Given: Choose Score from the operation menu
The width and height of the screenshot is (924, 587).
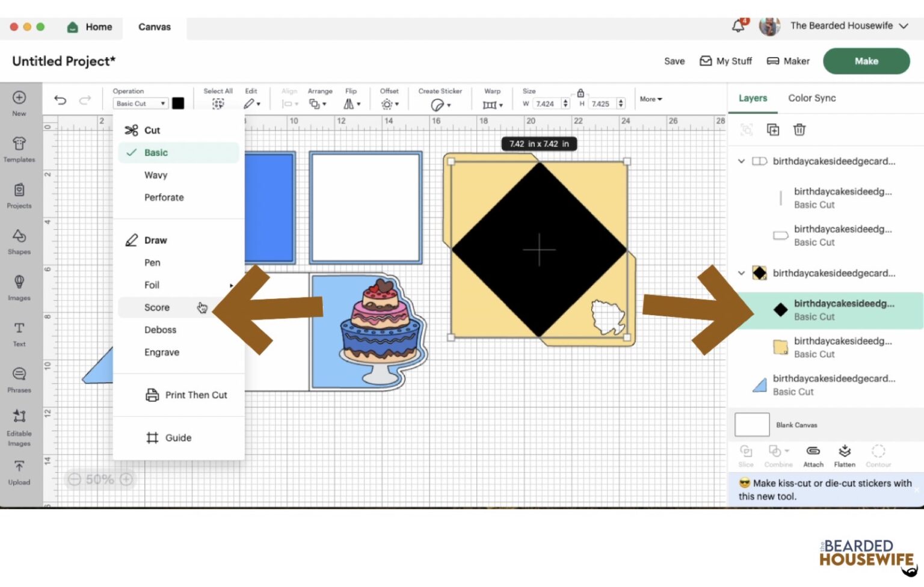Looking at the screenshot, I should coord(157,307).
